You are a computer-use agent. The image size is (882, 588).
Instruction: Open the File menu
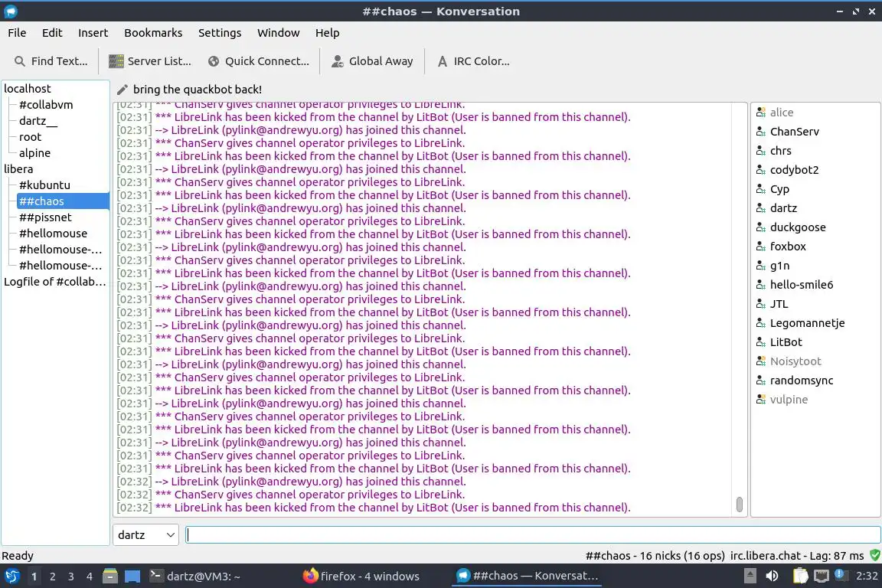(17, 33)
